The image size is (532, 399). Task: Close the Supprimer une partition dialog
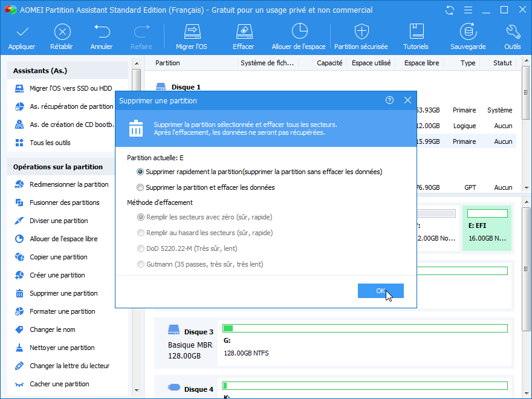408,100
